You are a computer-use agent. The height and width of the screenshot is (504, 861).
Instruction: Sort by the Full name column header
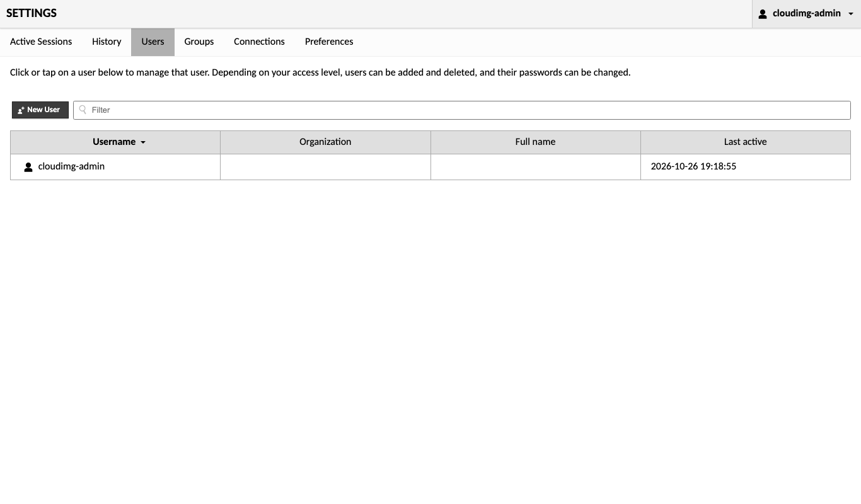[x=535, y=142]
